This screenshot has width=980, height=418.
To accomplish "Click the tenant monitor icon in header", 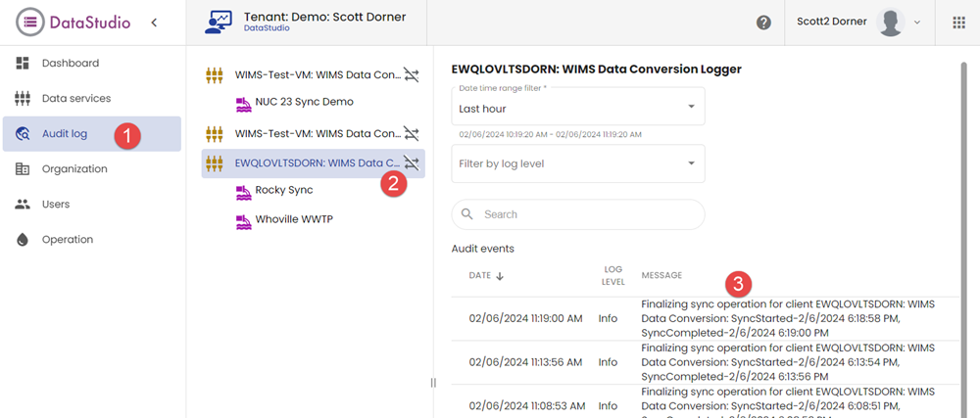I will [218, 23].
